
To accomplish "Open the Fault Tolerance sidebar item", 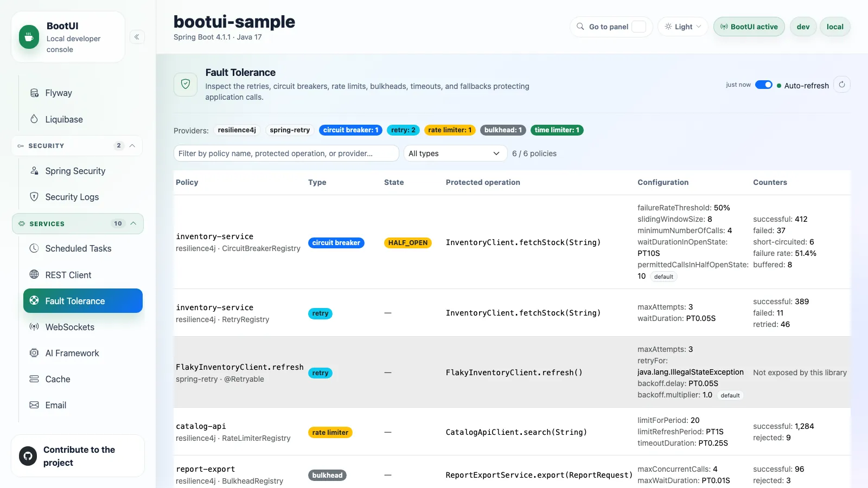I will coord(83,301).
